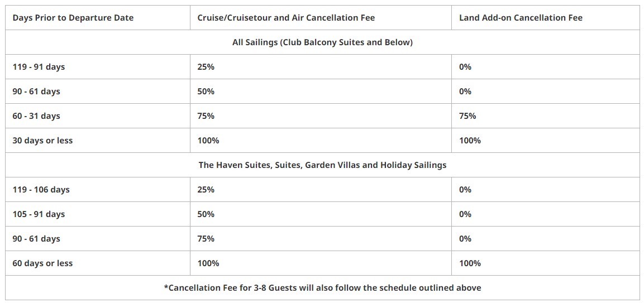Screen dimensions: 644x303
Task: Click the cancellation fee footnote for 3-8 Guests
Action: coord(322,288)
